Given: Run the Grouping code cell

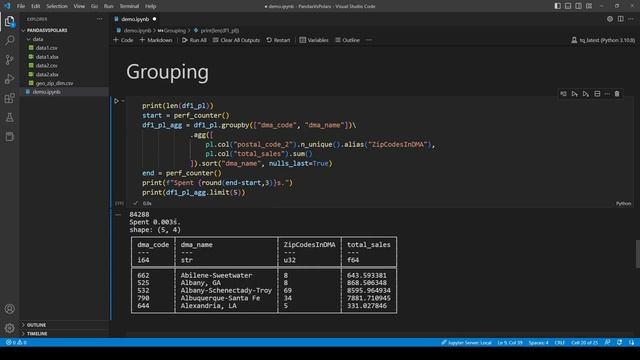Looking at the screenshot, I should (116, 101).
